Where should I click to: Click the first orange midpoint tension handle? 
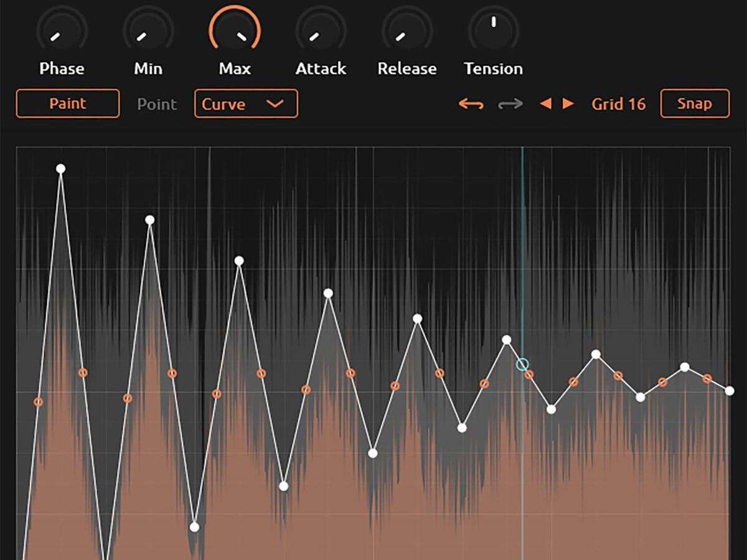[39, 402]
